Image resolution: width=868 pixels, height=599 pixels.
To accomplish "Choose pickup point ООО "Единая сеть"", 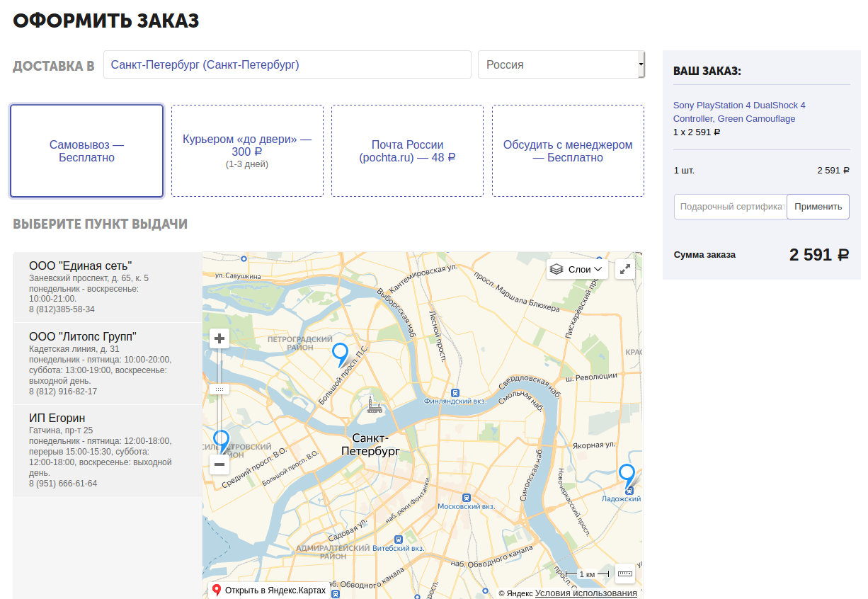I will tap(108, 287).
